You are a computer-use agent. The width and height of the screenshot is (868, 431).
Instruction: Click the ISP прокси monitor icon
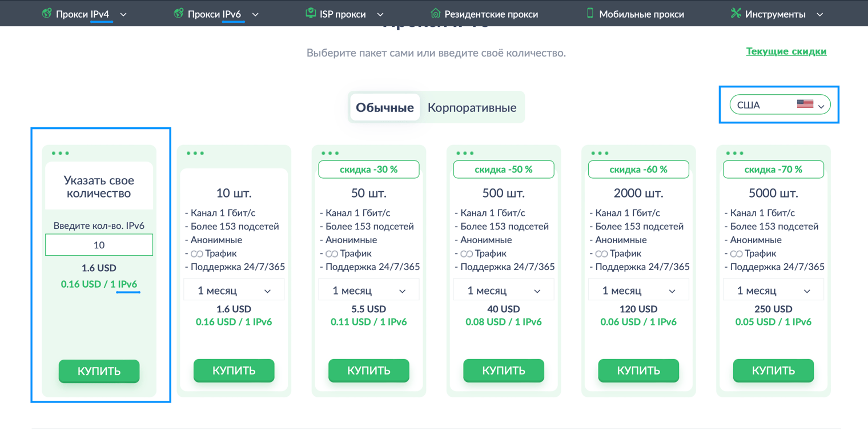pos(311,13)
